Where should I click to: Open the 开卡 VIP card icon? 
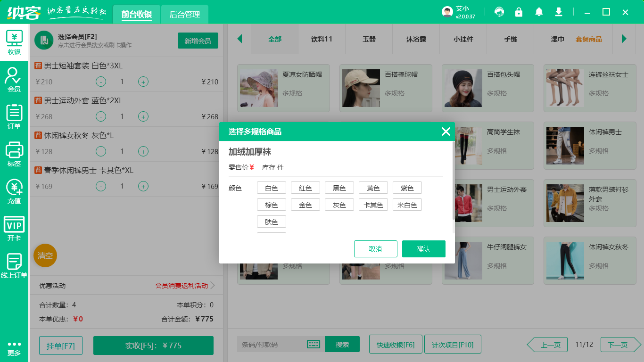pyautogui.click(x=14, y=229)
